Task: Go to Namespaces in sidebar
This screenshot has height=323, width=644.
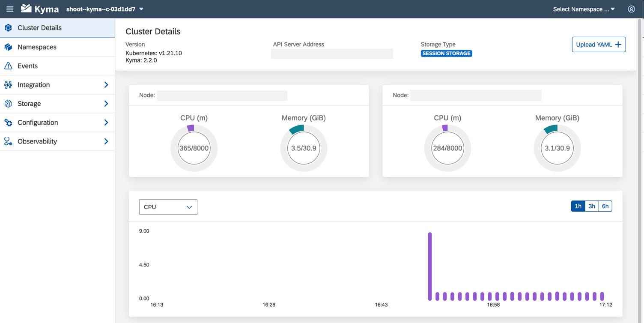Action: click(57, 47)
